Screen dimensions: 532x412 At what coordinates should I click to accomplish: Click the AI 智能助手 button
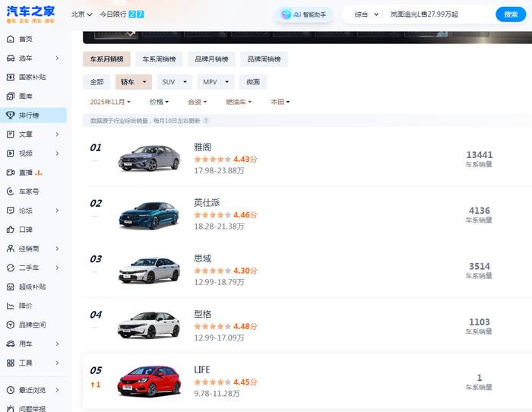tap(303, 14)
